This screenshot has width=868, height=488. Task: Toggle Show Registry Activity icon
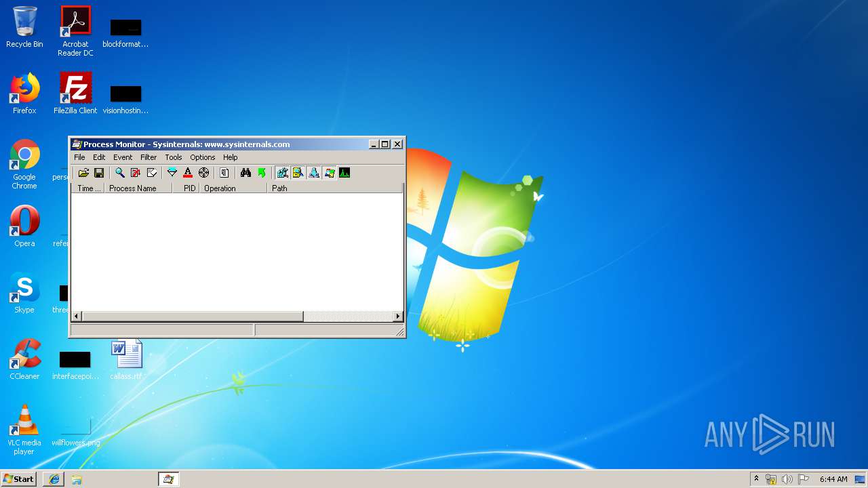(282, 173)
